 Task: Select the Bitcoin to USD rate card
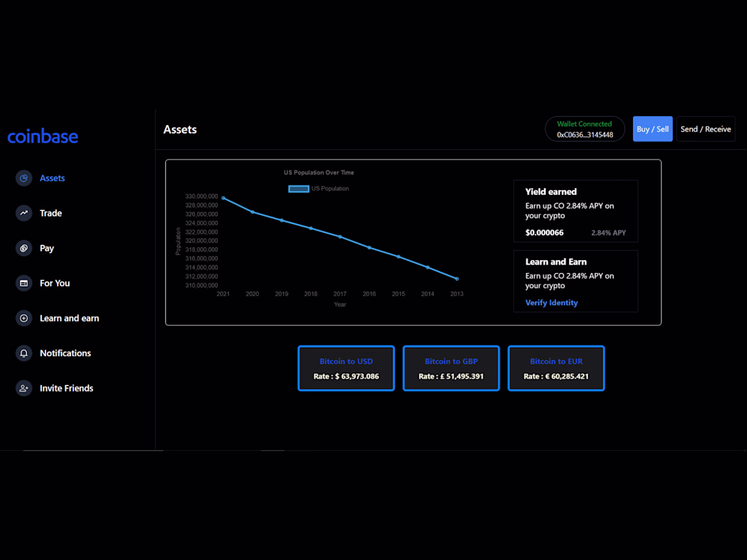tap(346, 368)
